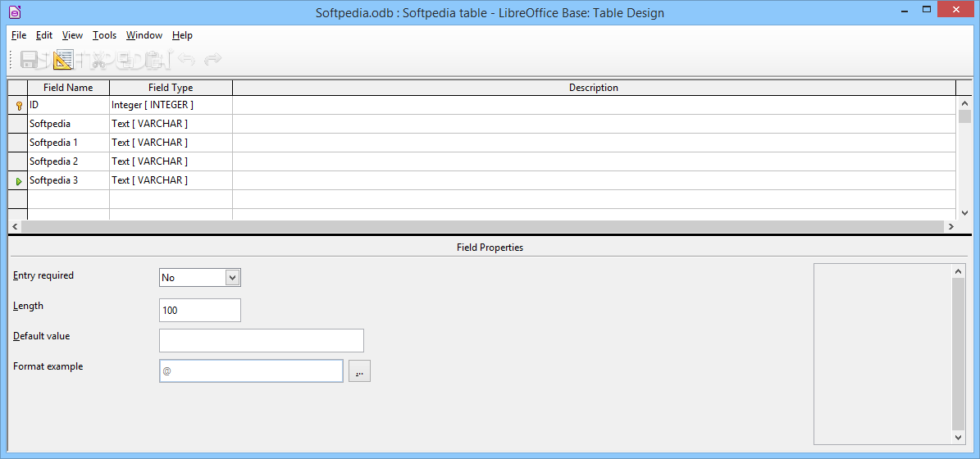980x459 pixels.
Task: Maximize the Table Design window
Action: point(927,9)
